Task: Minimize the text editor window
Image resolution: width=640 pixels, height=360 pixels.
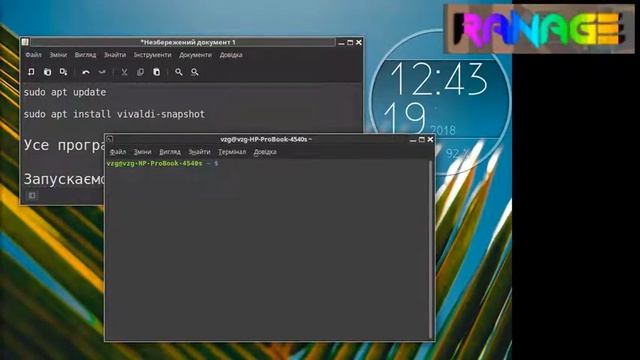Action: 342,42
